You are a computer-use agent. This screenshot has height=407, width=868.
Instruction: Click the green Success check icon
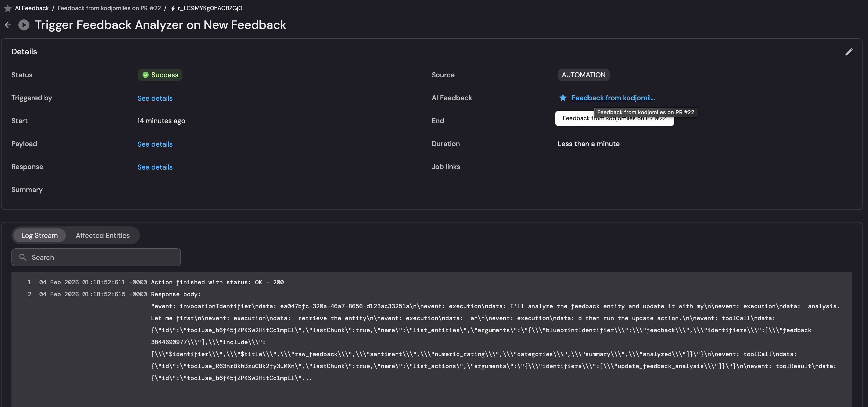(x=146, y=75)
